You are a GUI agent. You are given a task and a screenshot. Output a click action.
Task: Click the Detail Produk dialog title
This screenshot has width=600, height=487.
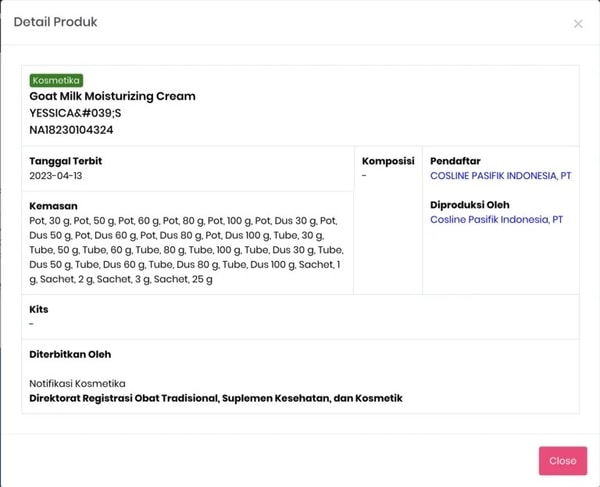click(55, 22)
